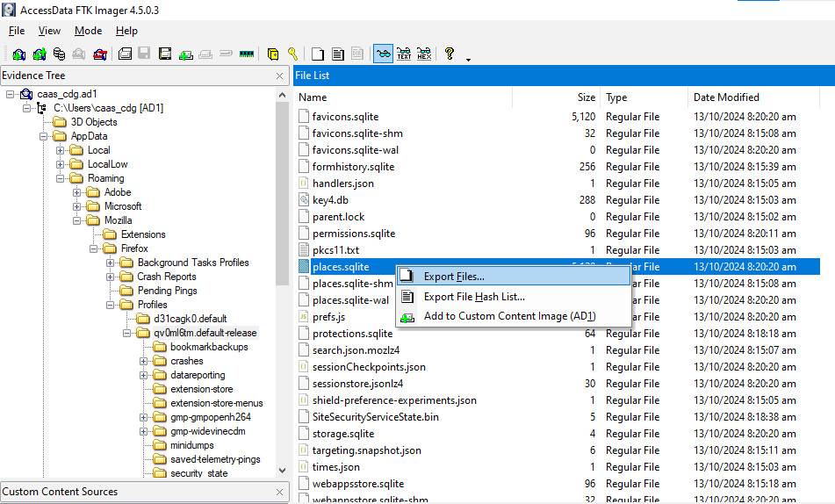Choose Export Files... from context menu

(x=514, y=277)
